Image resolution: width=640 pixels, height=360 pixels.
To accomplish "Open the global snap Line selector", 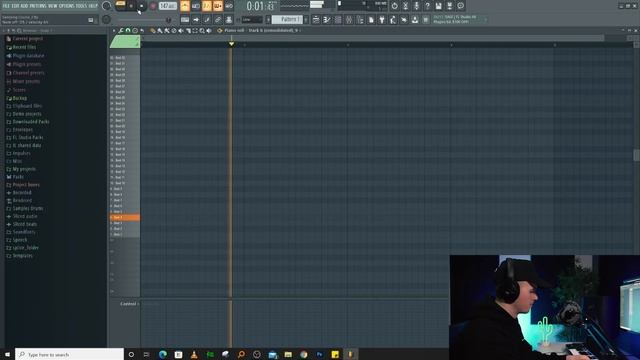I will [252, 20].
